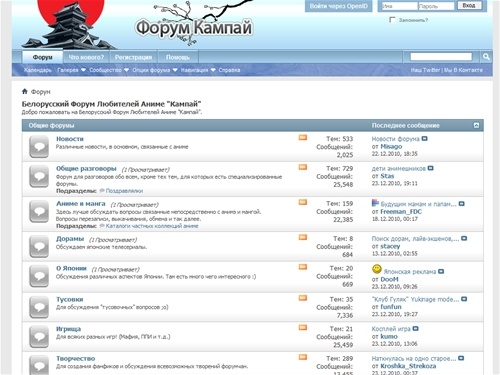Click the username Имя input field

(399, 6)
